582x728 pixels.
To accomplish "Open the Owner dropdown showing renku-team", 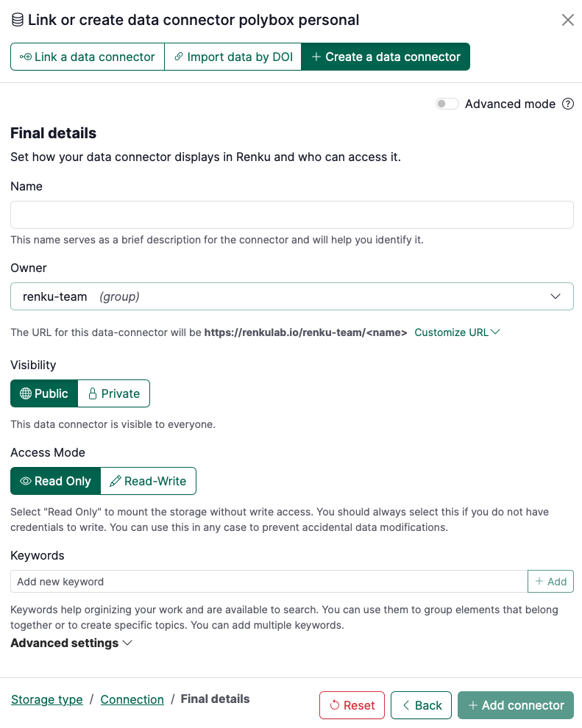I will click(291, 296).
